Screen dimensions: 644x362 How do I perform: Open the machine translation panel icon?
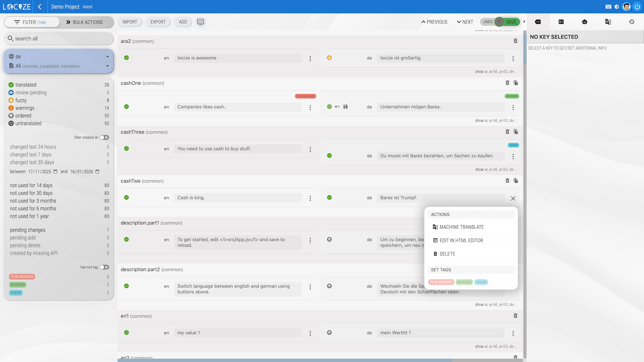608,22
